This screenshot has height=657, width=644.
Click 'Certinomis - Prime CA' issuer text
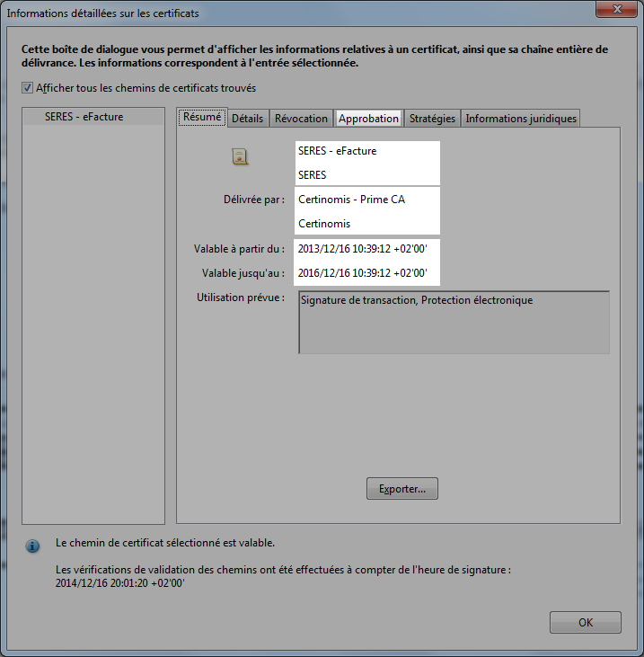tap(352, 200)
